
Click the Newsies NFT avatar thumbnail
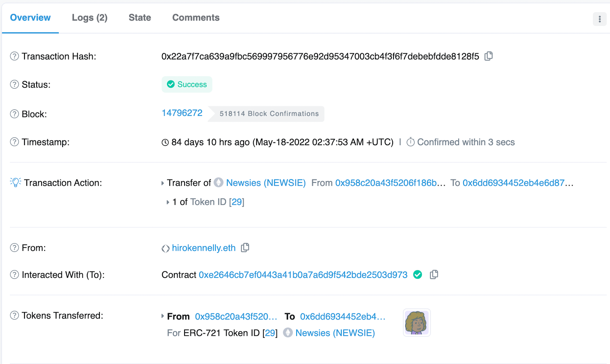pos(416,322)
